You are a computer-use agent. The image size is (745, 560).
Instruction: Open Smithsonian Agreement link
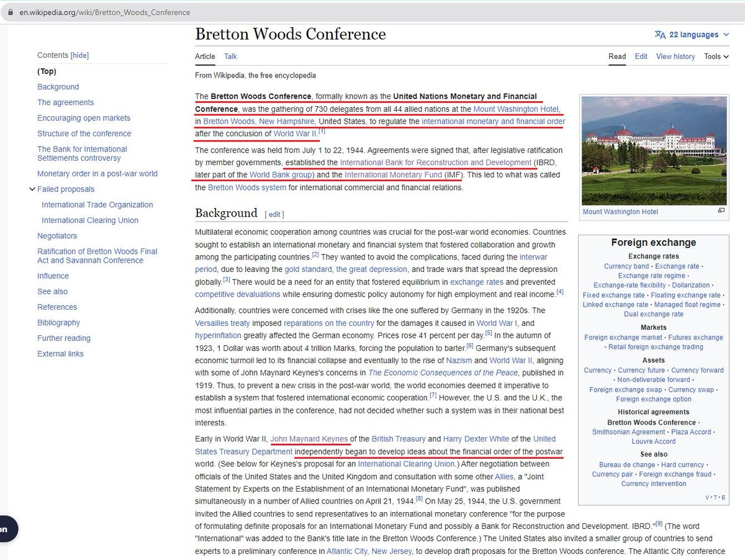click(x=628, y=432)
